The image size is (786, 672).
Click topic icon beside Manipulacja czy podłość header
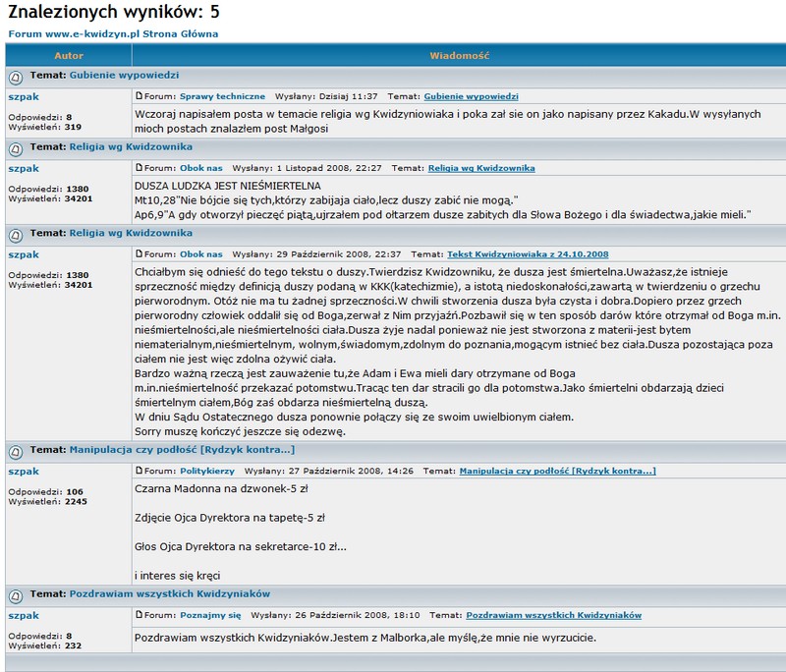[16, 451]
